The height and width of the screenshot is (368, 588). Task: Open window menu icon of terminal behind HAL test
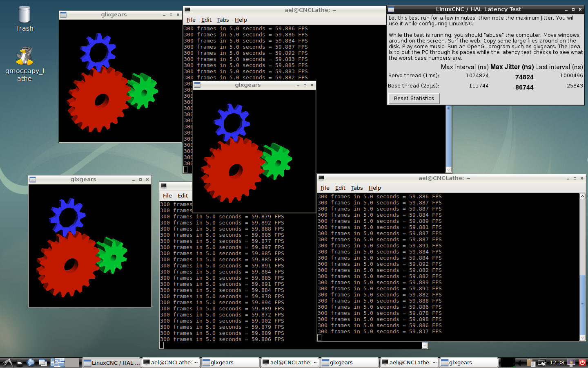click(x=187, y=10)
